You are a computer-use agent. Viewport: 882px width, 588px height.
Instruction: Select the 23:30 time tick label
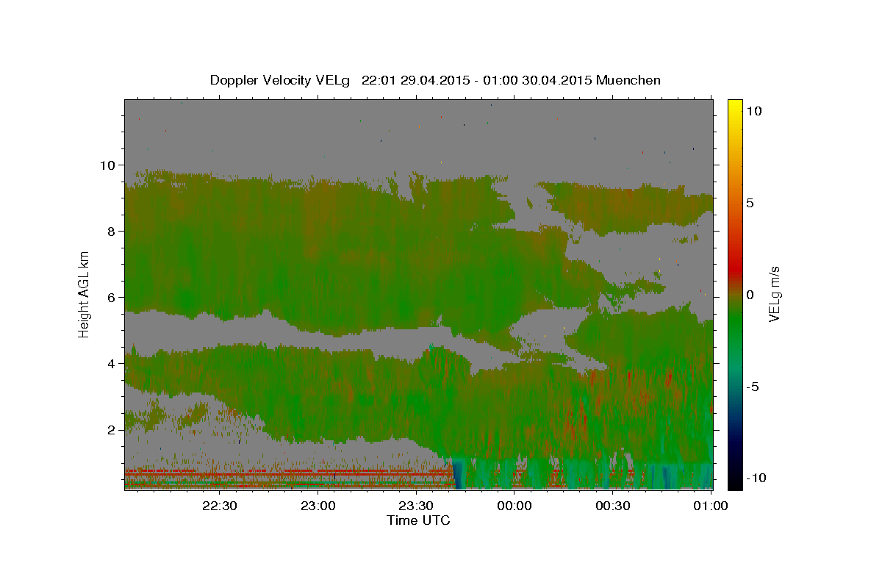click(415, 506)
